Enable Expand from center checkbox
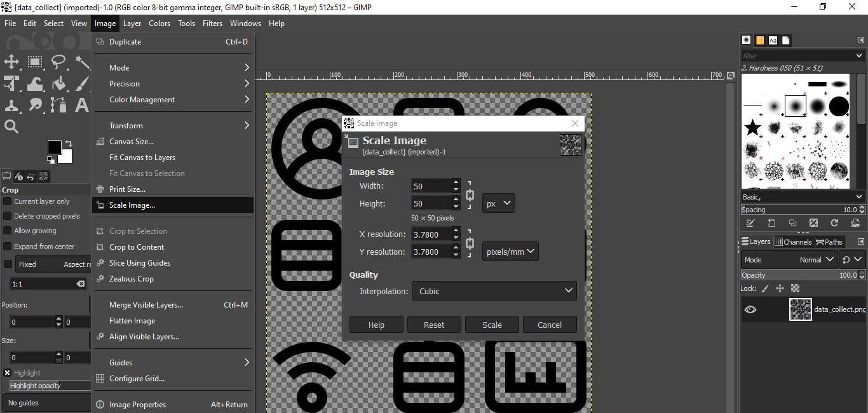This screenshot has width=868, height=413. (x=8, y=247)
